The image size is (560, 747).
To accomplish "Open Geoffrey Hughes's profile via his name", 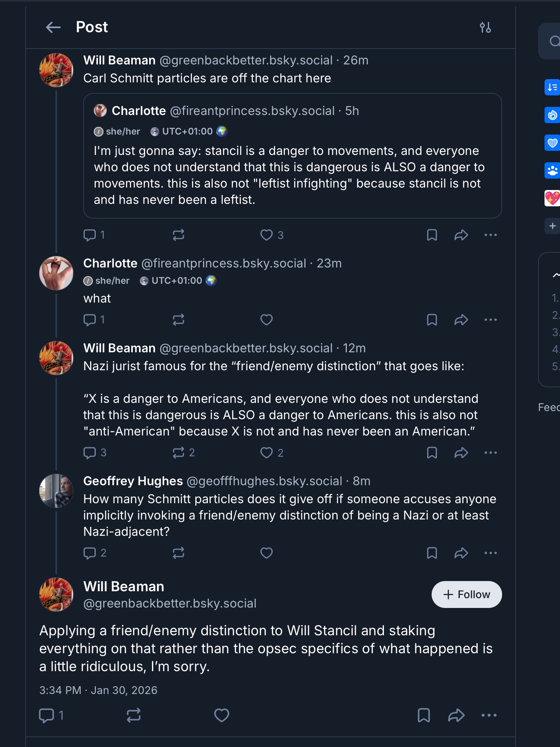I will pyautogui.click(x=133, y=481).
